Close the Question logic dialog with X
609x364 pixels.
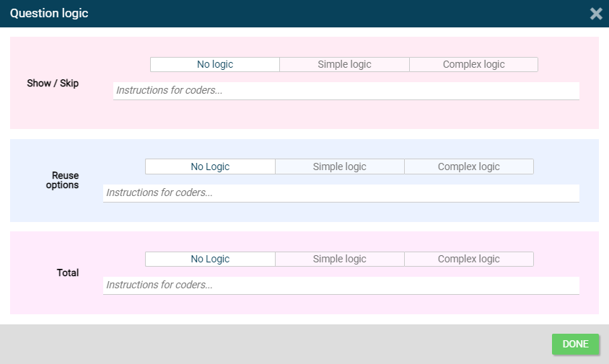(596, 14)
